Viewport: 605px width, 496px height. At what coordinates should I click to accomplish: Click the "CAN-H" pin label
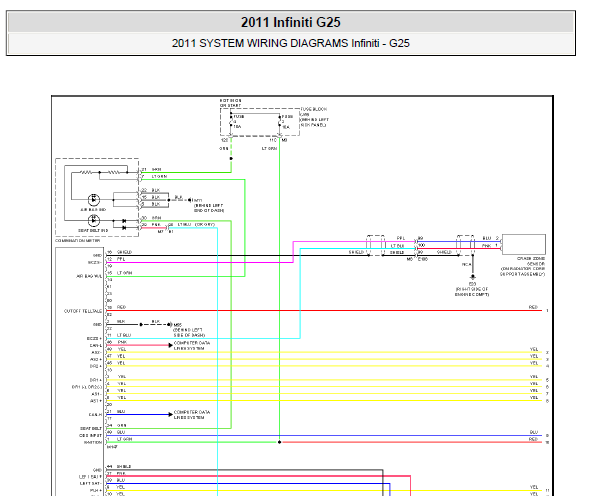tap(95, 415)
